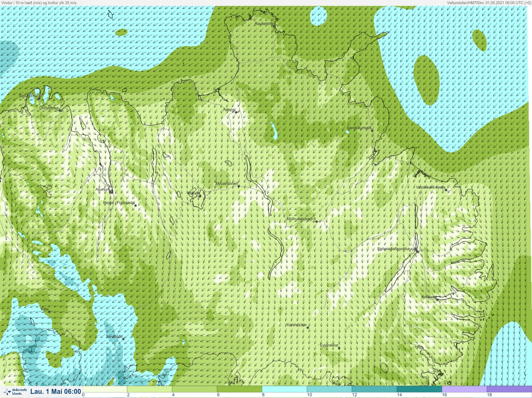Click the Egilsstaðaflugvöllur station label
The image size is (532, 398).
click(397, 249)
